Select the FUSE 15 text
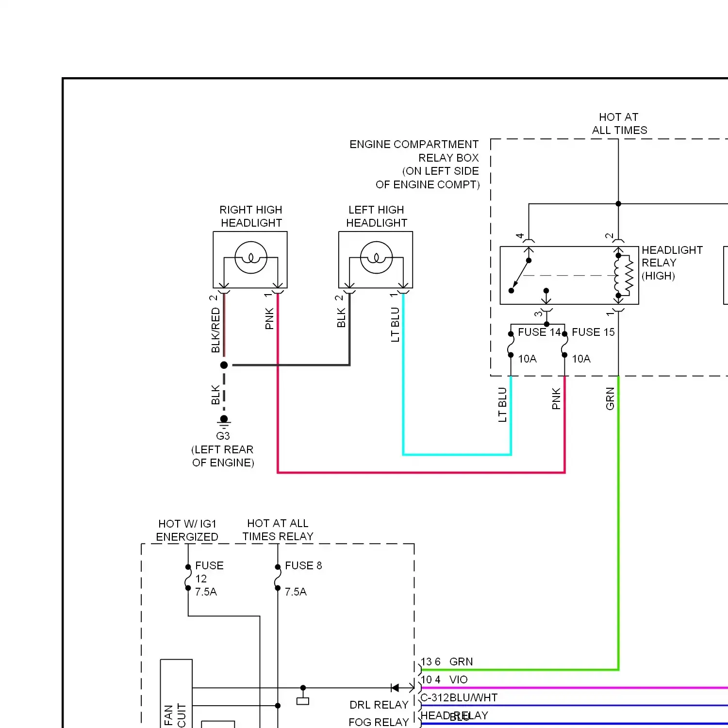The height and width of the screenshot is (728, 728). pos(593,332)
